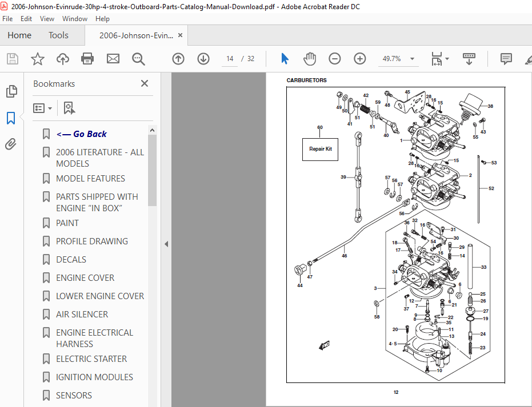Open the File menu

pos(7,19)
